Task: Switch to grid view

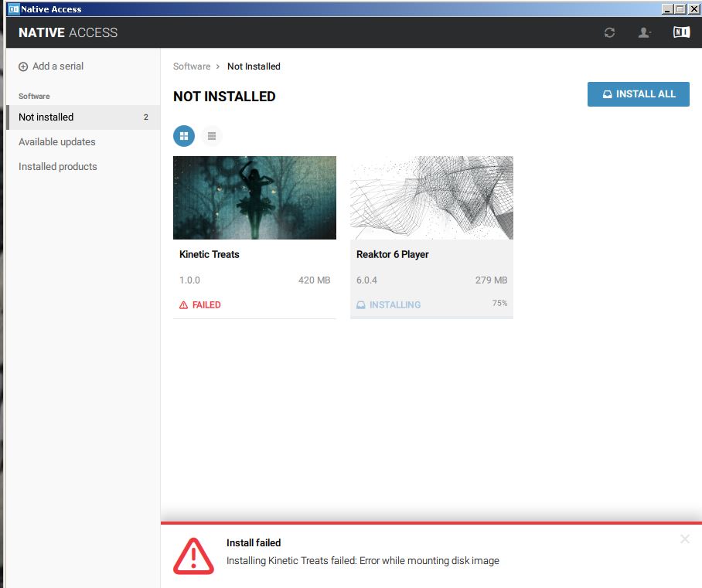Action: click(x=184, y=136)
